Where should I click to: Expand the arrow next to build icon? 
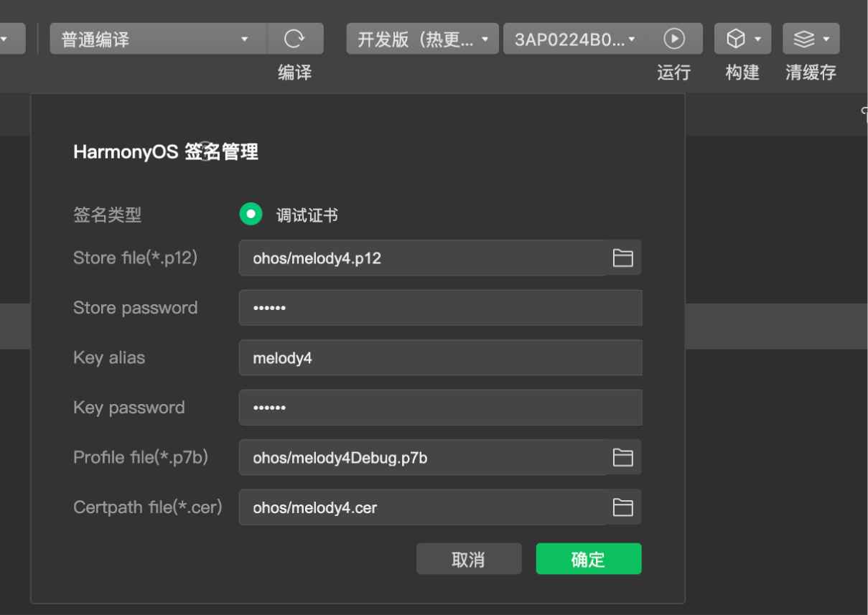click(x=757, y=39)
